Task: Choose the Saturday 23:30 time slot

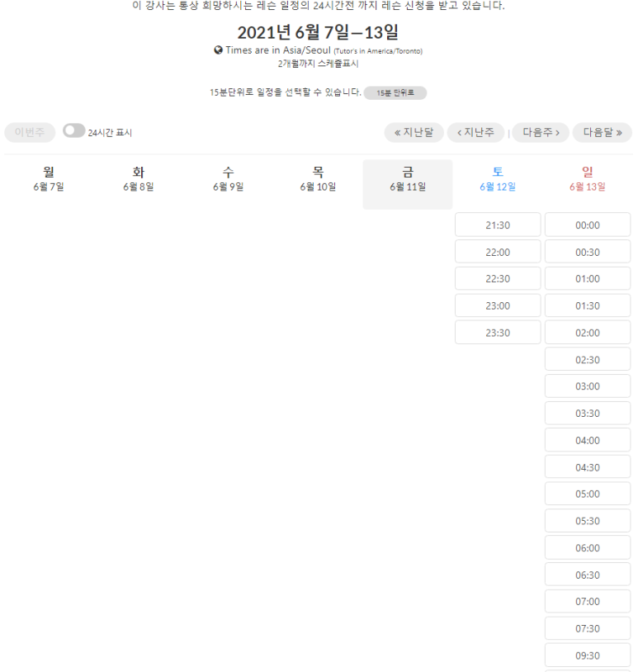Action: pyautogui.click(x=498, y=333)
